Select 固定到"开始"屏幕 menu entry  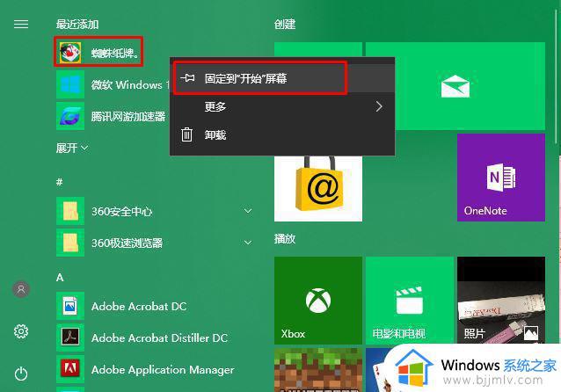pos(282,78)
